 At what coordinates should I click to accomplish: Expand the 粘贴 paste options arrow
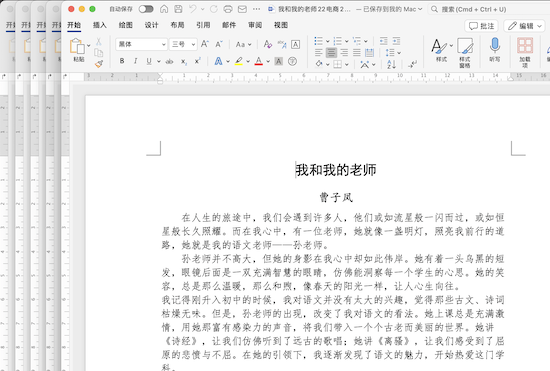pyautogui.click(x=88, y=46)
